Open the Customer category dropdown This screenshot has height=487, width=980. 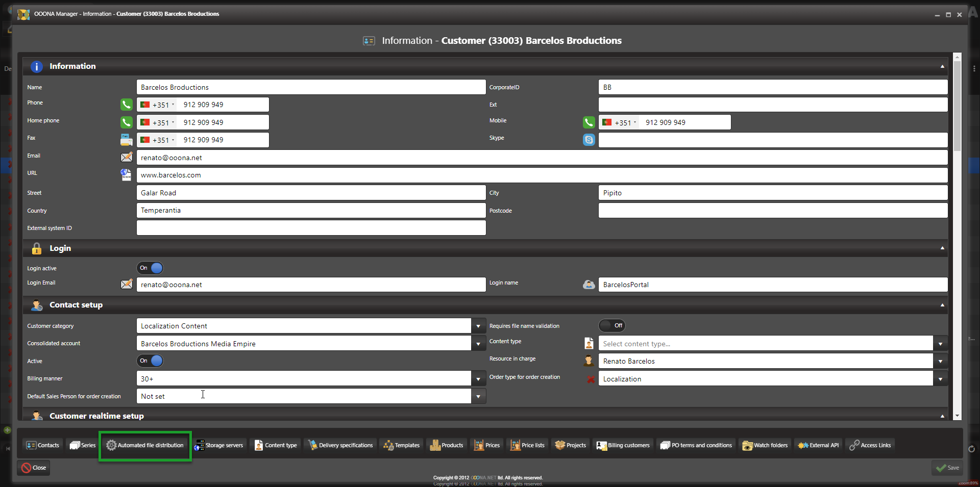click(x=478, y=326)
